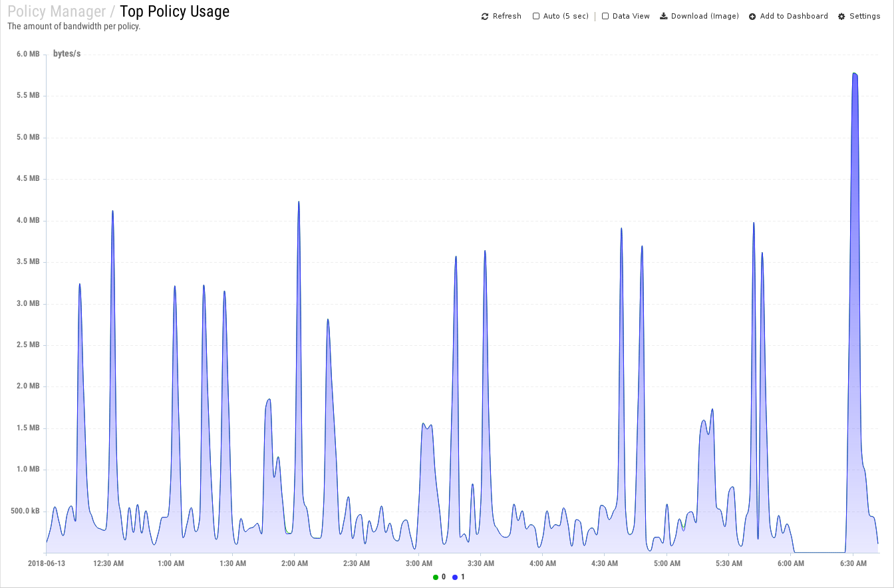The image size is (894, 588).
Task: Open the Settings label link
Action: click(865, 16)
